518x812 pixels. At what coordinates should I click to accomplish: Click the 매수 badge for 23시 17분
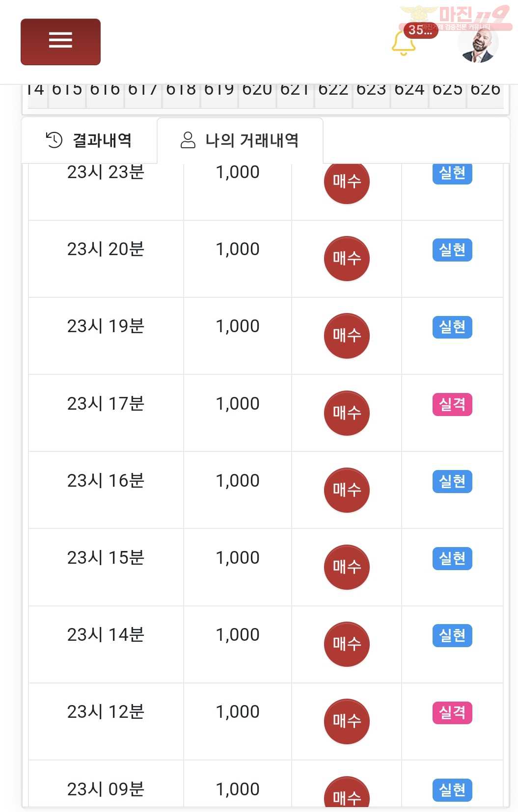[x=347, y=413]
